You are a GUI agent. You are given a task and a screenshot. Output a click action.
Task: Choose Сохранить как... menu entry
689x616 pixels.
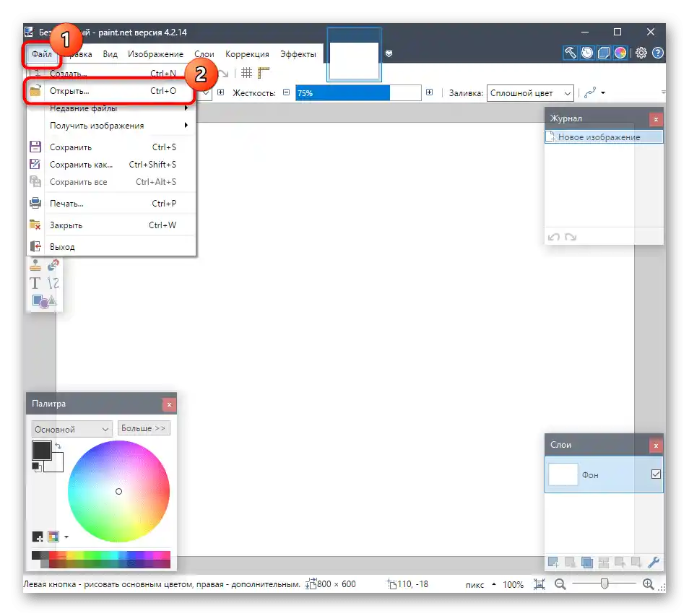[x=111, y=165]
